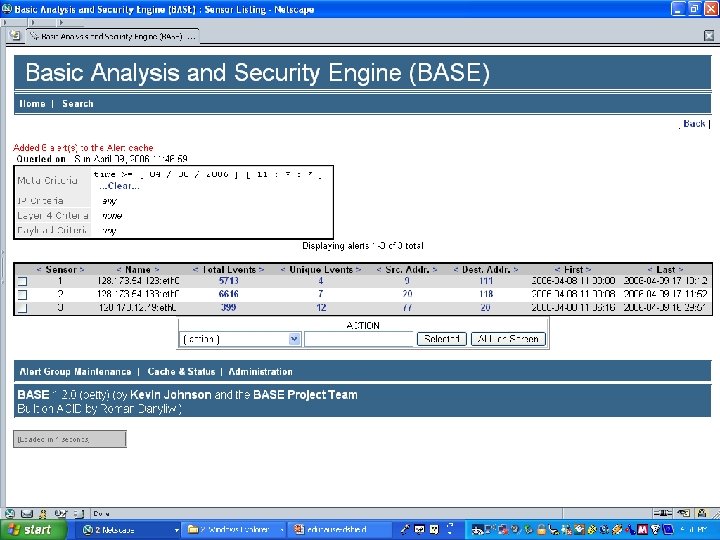Screen dimensions: 720x540
Task: Click the online/offline connection icon in status bar
Action: tap(662, 513)
